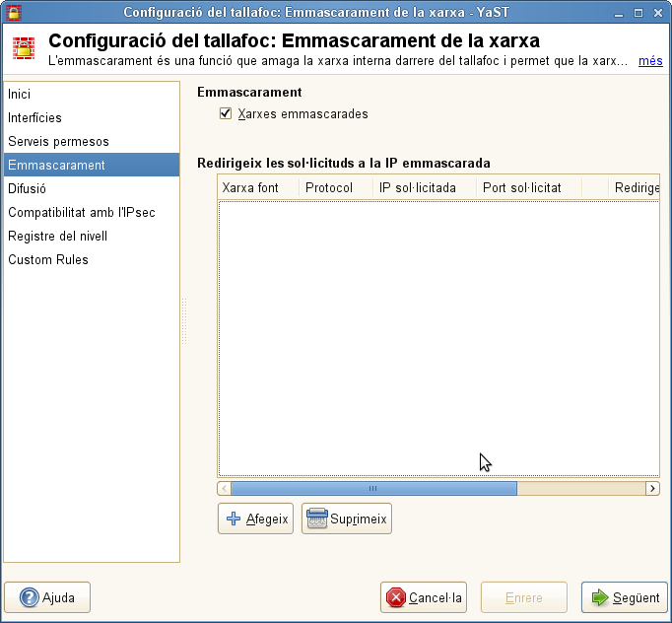
Task: Toggle the Xarxes emmascarades checkbox
Action: tap(226, 114)
